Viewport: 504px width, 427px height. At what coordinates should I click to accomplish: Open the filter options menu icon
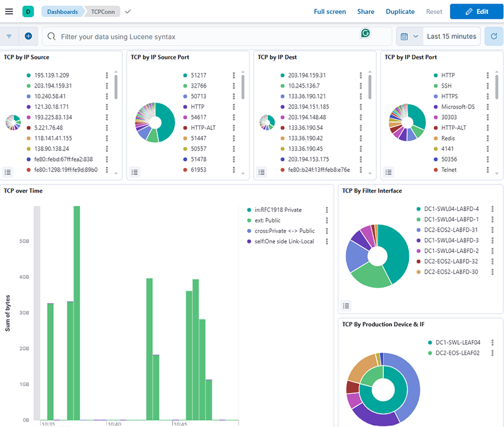9,36
